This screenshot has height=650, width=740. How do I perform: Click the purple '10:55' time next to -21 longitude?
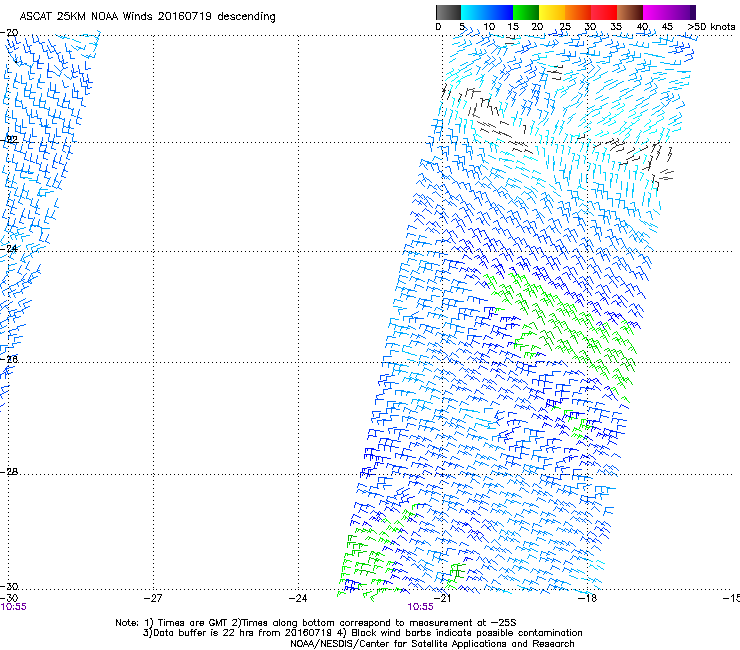pos(420,607)
